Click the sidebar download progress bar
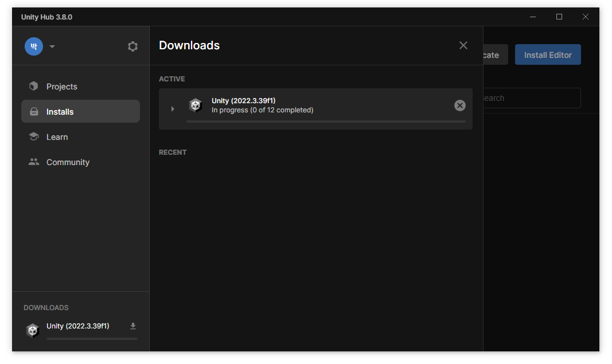The width and height of the screenshot is (612, 364). pyautogui.click(x=92, y=339)
